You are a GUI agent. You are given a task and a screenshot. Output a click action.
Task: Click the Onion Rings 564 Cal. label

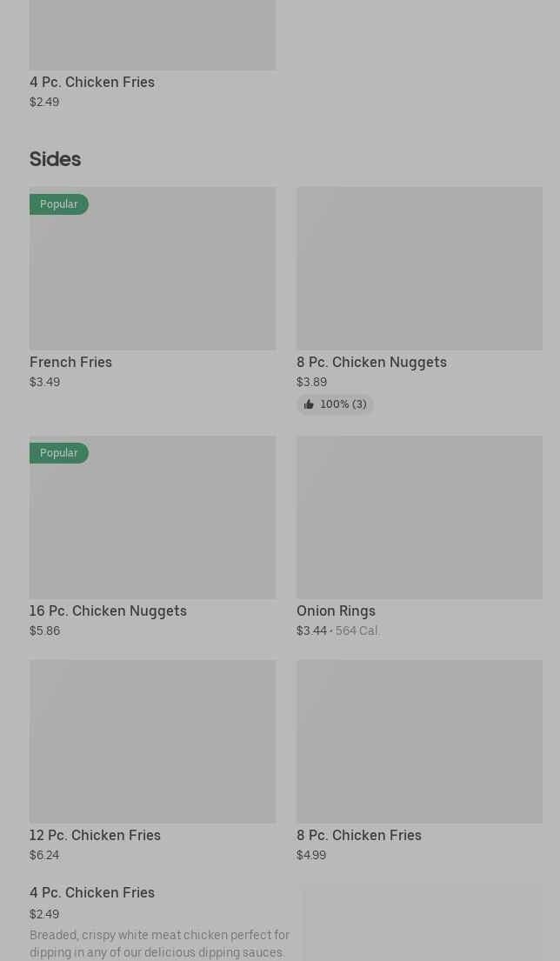pos(357,631)
